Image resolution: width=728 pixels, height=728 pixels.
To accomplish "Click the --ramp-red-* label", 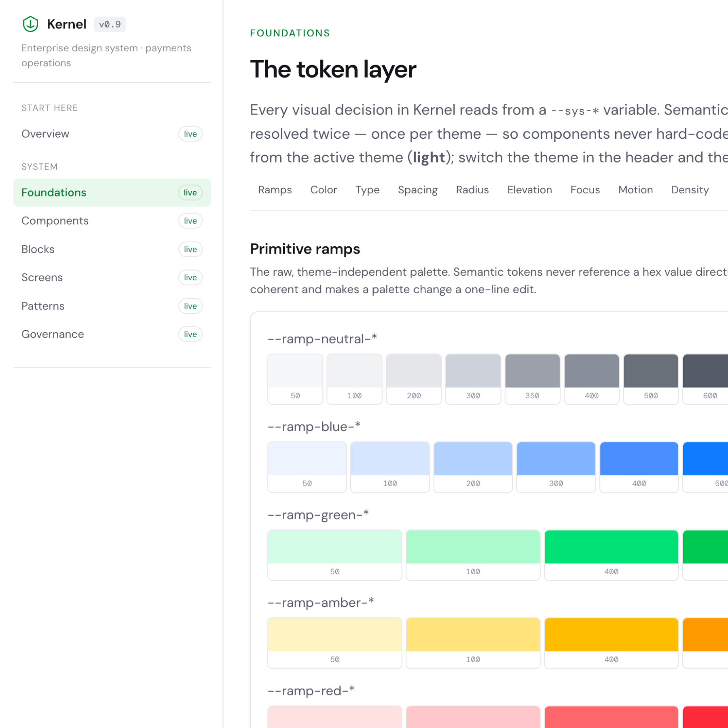I will click(x=311, y=691).
